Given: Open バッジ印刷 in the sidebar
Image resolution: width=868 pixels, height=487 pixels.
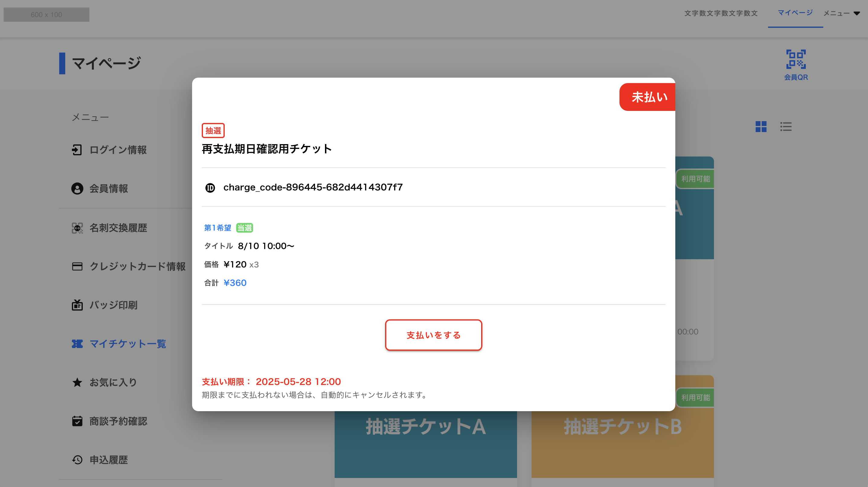Looking at the screenshot, I should point(113,305).
